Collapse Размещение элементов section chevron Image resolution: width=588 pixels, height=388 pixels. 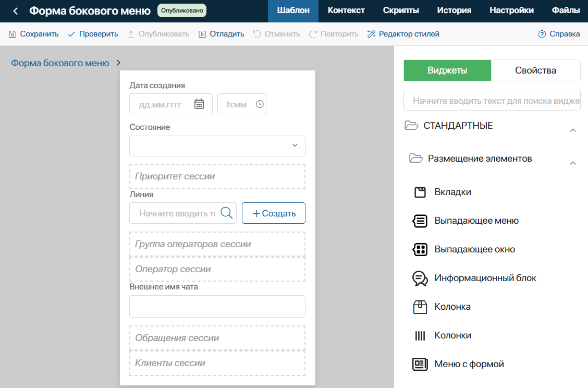(573, 163)
